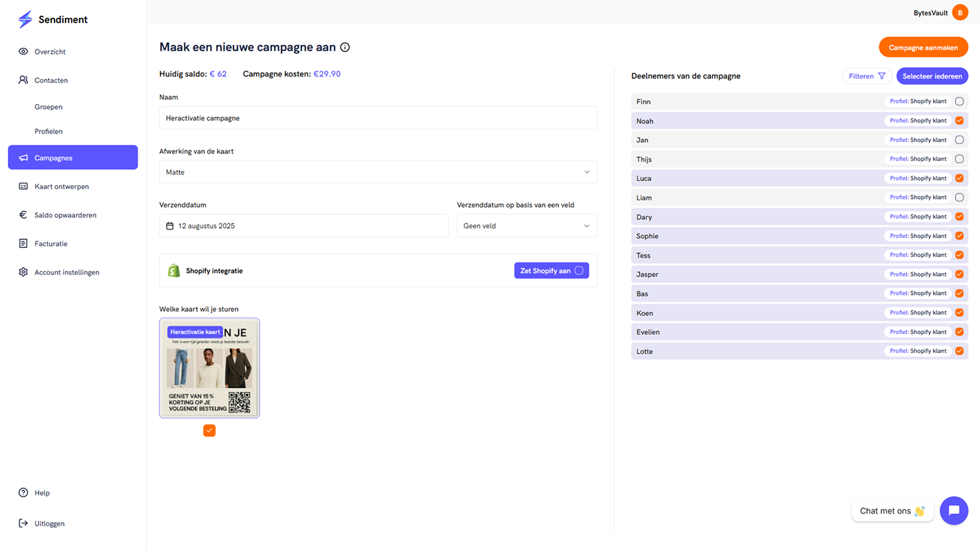
Task: Click the info icon beside the page title
Action: [345, 47]
